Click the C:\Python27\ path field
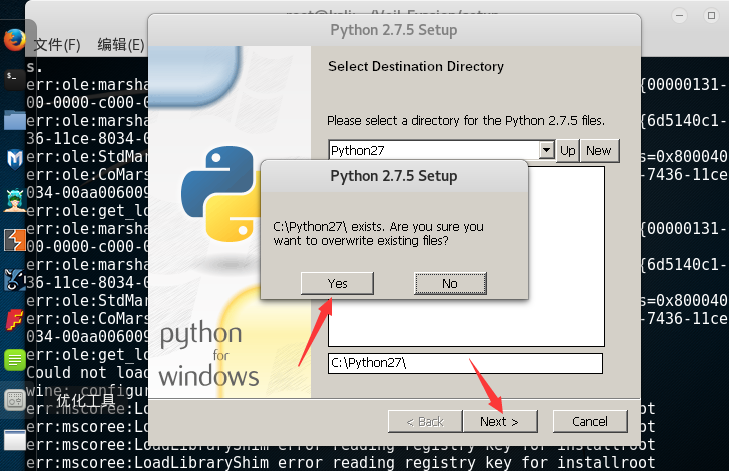Viewport: 729px width, 471px height. click(465, 363)
